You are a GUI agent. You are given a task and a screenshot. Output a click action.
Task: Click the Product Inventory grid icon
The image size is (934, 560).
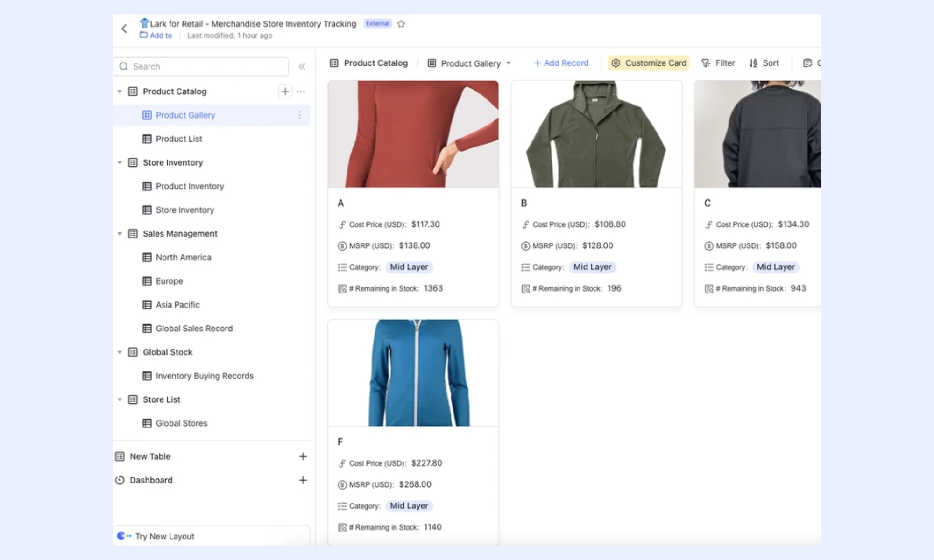coord(147,186)
